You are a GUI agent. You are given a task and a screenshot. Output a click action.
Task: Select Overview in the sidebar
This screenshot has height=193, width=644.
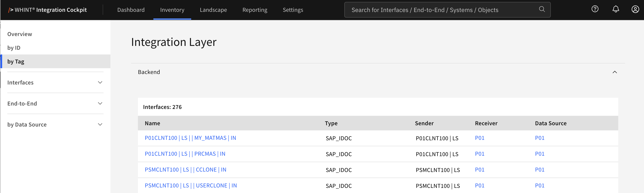coord(20,34)
